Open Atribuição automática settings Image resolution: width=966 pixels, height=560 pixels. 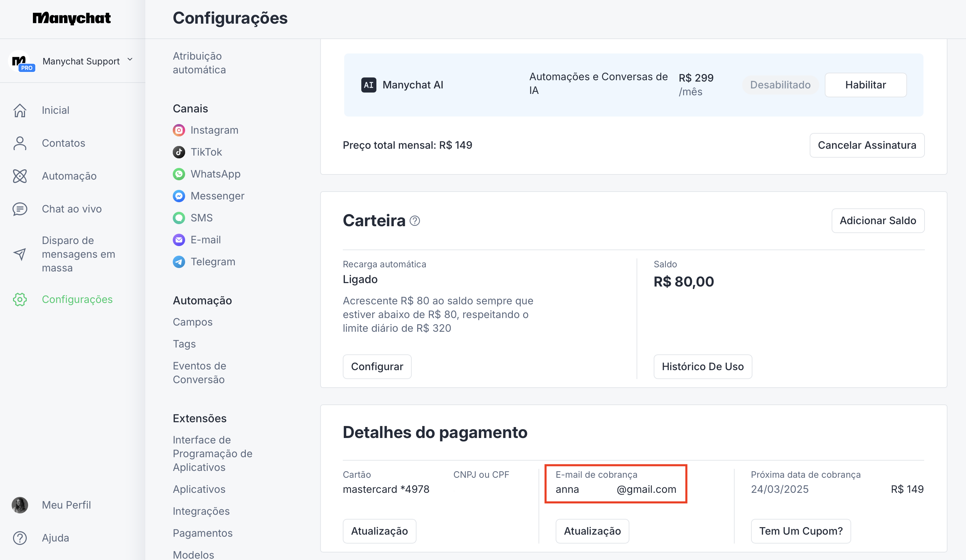point(199,63)
